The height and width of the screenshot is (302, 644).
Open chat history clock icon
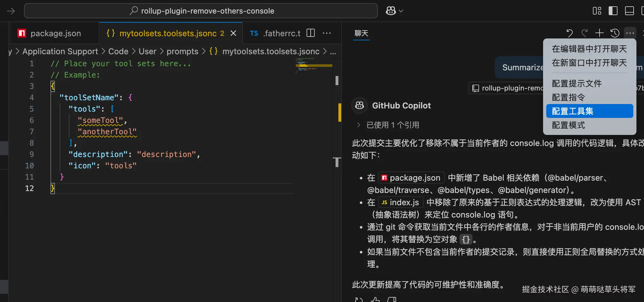click(615, 33)
